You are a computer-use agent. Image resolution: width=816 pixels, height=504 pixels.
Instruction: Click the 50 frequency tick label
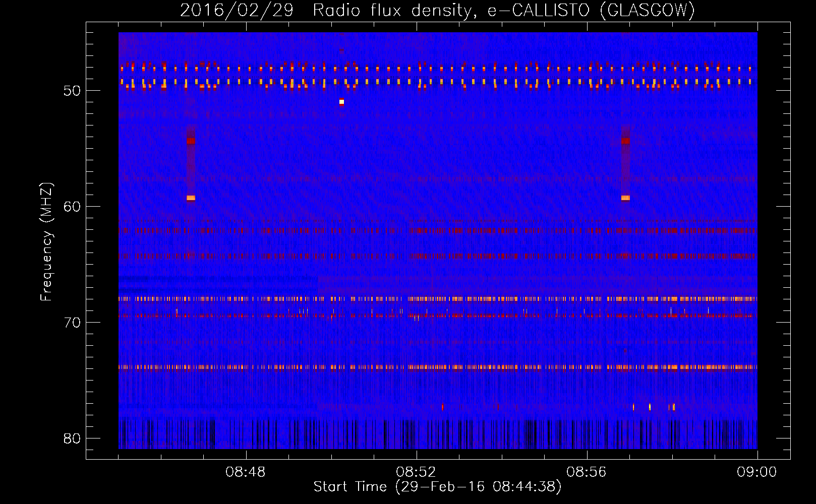(x=72, y=91)
